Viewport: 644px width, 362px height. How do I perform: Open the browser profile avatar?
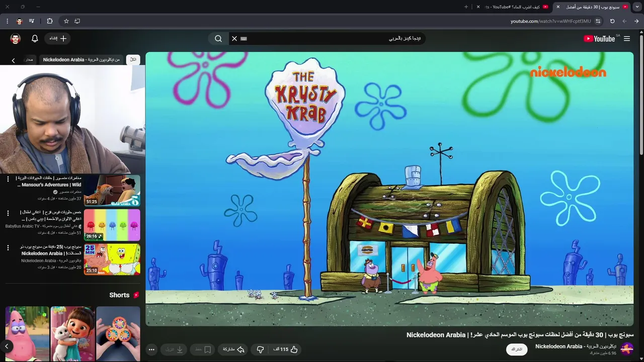point(20,21)
